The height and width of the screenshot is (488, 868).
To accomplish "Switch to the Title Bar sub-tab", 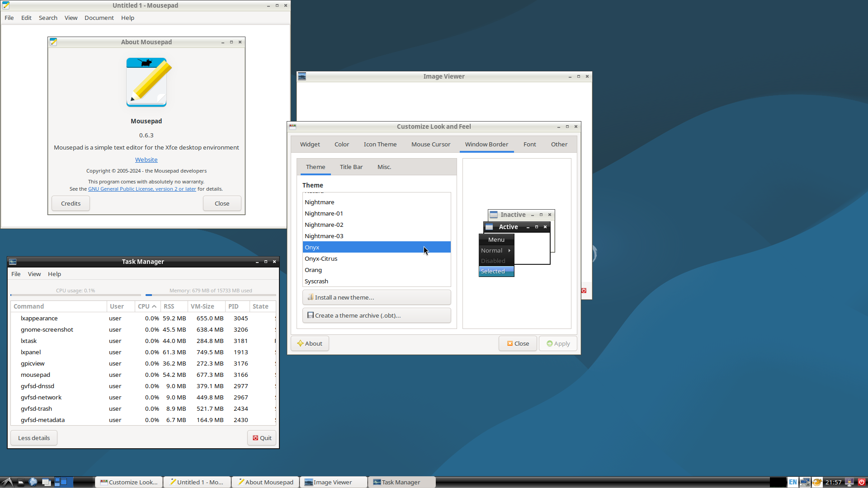I will (x=351, y=167).
